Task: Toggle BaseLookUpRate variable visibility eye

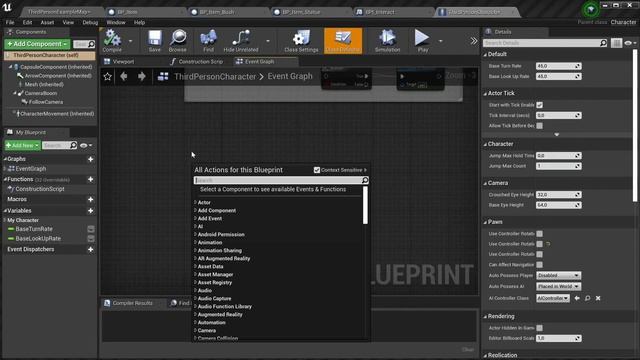Action: click(x=91, y=238)
